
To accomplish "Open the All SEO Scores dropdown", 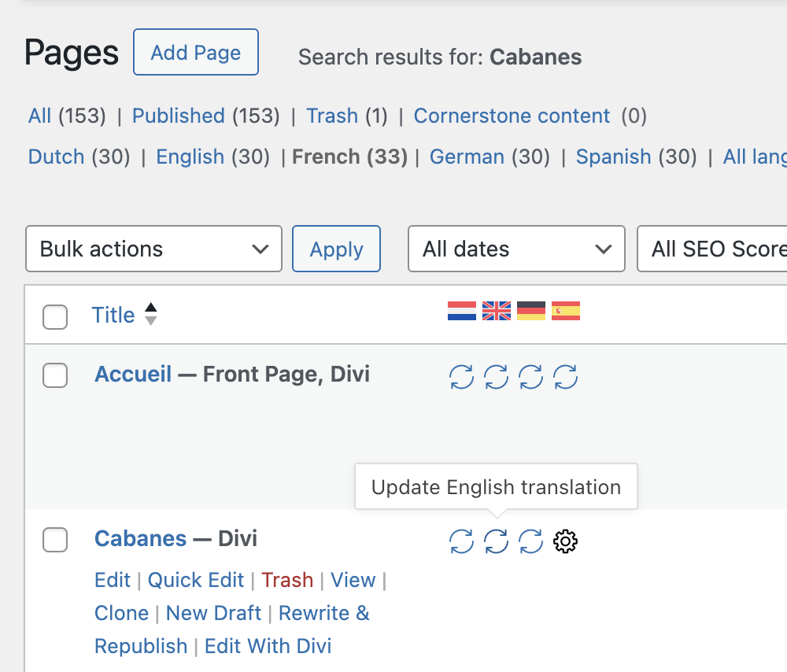I will coord(712,249).
